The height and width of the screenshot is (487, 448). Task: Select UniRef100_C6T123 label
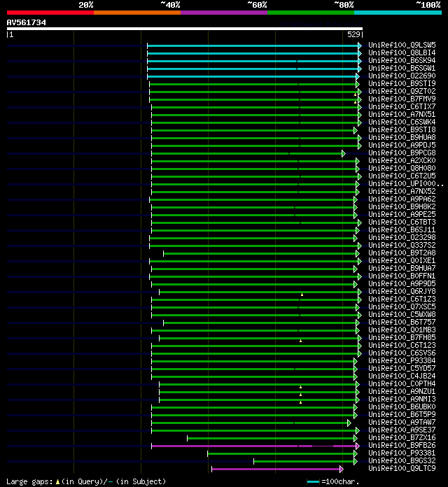coord(402,345)
